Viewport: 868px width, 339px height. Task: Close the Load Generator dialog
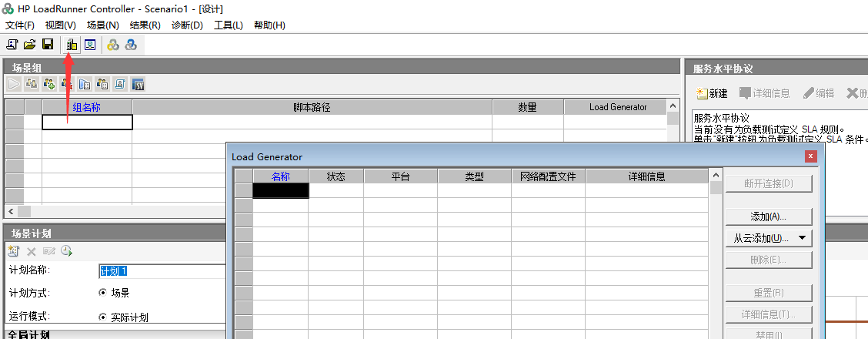pos(811,156)
